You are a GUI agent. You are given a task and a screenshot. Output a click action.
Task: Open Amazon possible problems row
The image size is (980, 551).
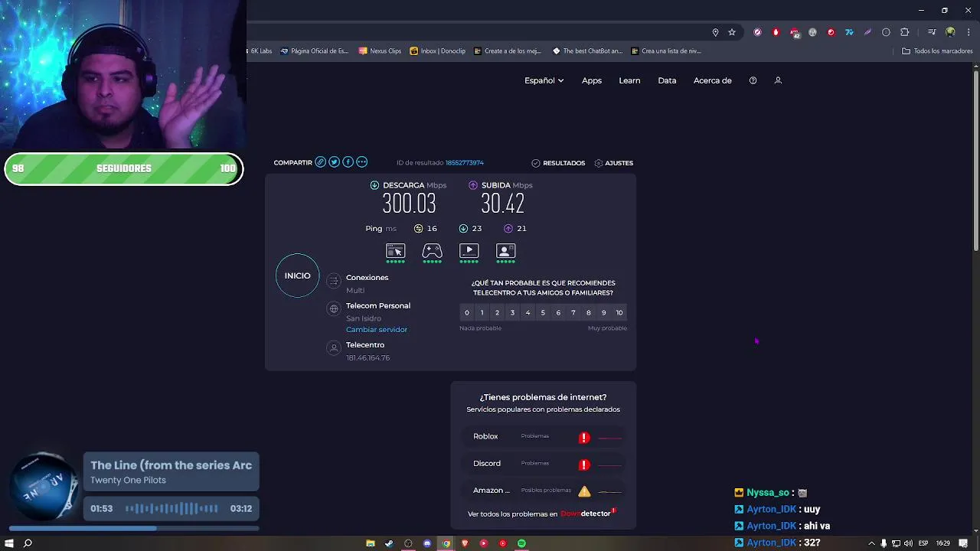click(544, 491)
